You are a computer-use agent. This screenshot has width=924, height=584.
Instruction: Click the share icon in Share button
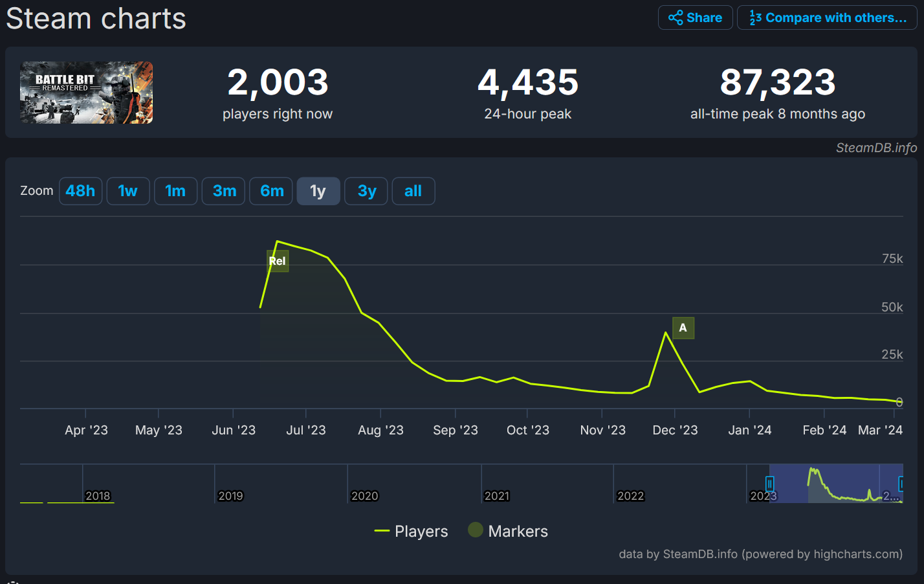[x=676, y=17]
